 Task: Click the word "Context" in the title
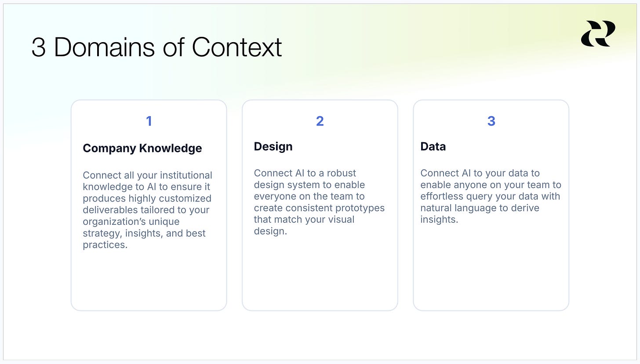(237, 47)
